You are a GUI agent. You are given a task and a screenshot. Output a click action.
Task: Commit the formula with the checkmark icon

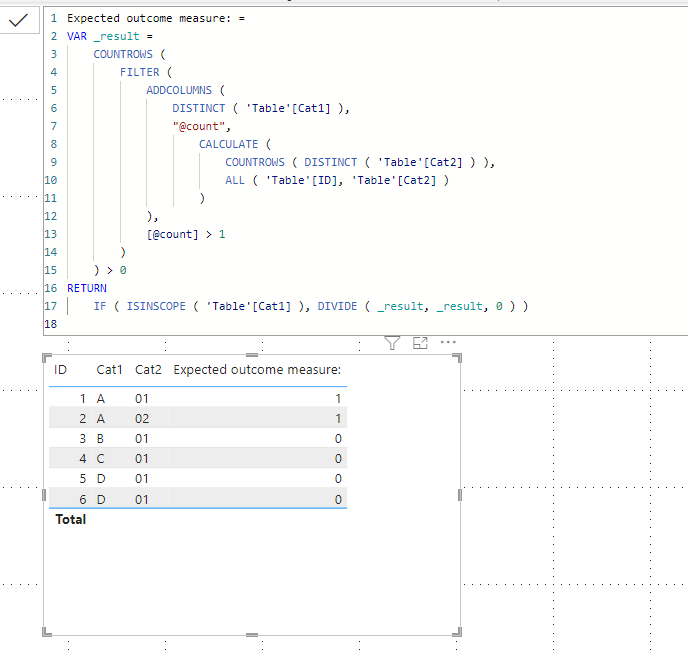click(18, 20)
